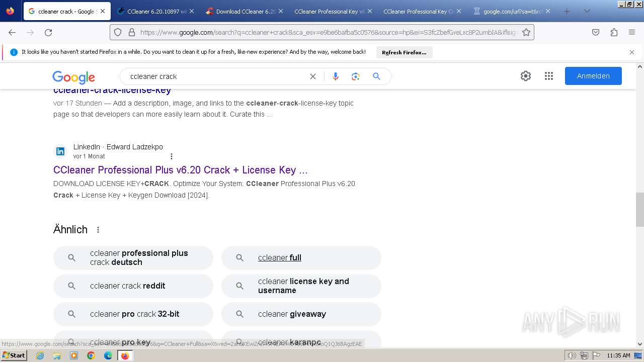Open Google quick settings gear
Viewport: 644px width, 362px height.
[x=526, y=76]
